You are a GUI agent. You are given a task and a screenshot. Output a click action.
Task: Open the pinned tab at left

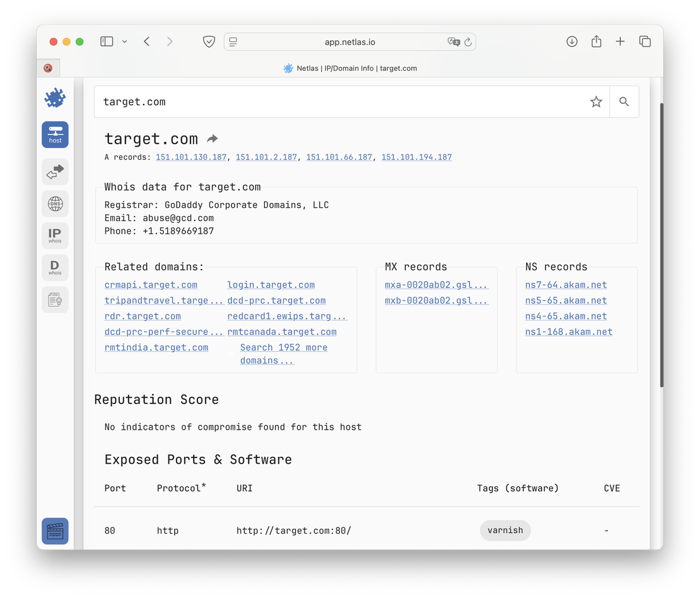pos(48,68)
